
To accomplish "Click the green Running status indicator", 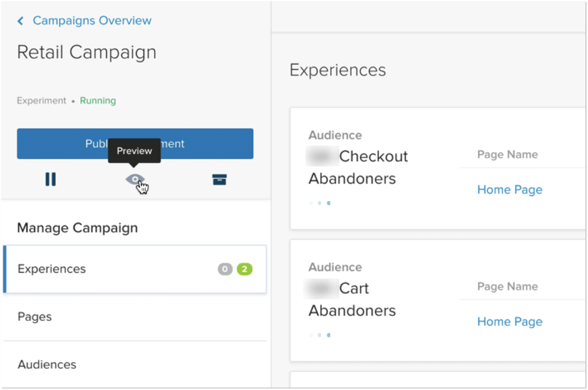I will [x=98, y=101].
